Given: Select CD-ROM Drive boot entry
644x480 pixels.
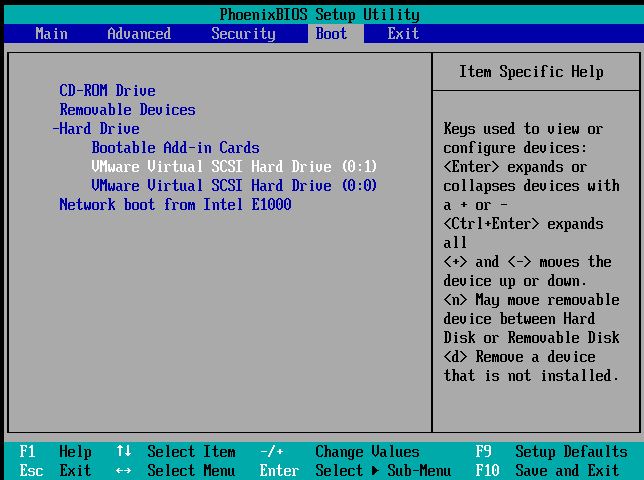Looking at the screenshot, I should (x=107, y=90).
